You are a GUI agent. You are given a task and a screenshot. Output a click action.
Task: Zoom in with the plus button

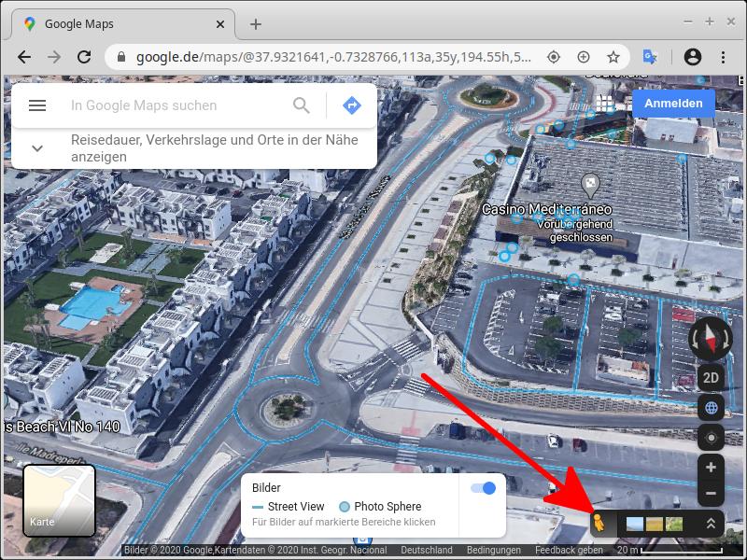coord(711,468)
